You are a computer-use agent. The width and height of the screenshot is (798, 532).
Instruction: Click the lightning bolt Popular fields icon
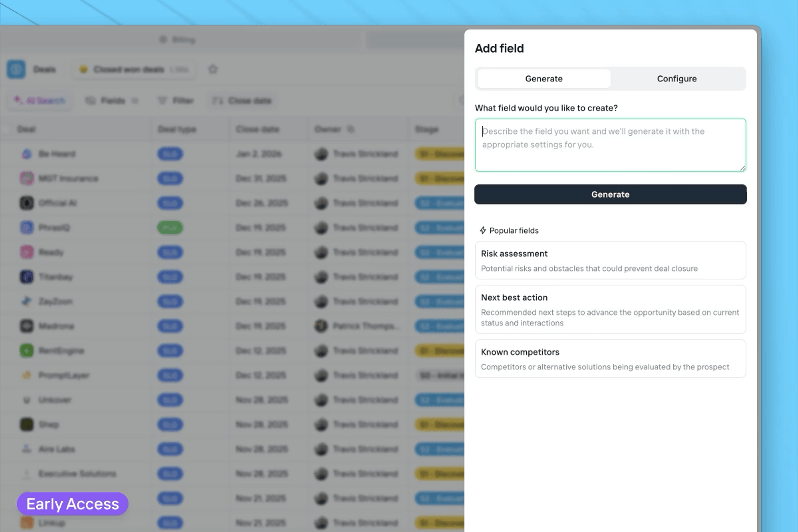[x=483, y=230]
